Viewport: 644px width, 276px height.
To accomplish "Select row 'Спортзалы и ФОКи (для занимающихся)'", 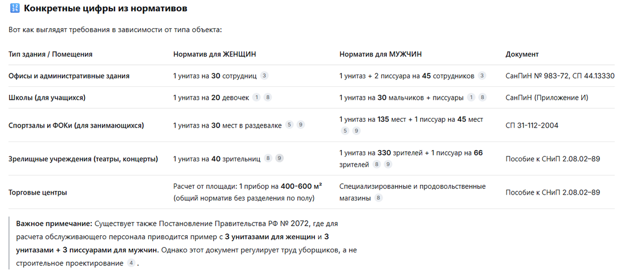I will (312, 125).
